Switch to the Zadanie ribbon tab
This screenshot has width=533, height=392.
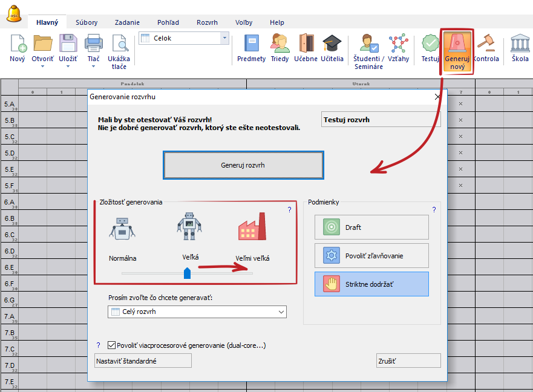[127, 22]
